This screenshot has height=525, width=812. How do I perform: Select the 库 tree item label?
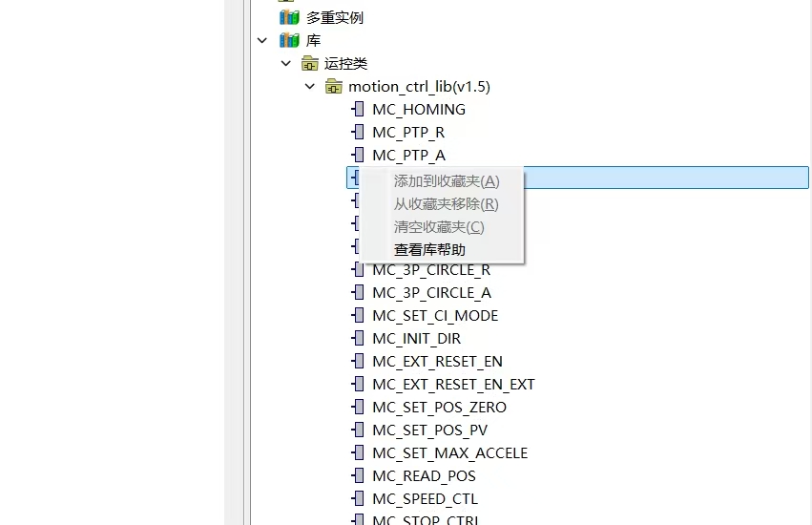click(313, 40)
